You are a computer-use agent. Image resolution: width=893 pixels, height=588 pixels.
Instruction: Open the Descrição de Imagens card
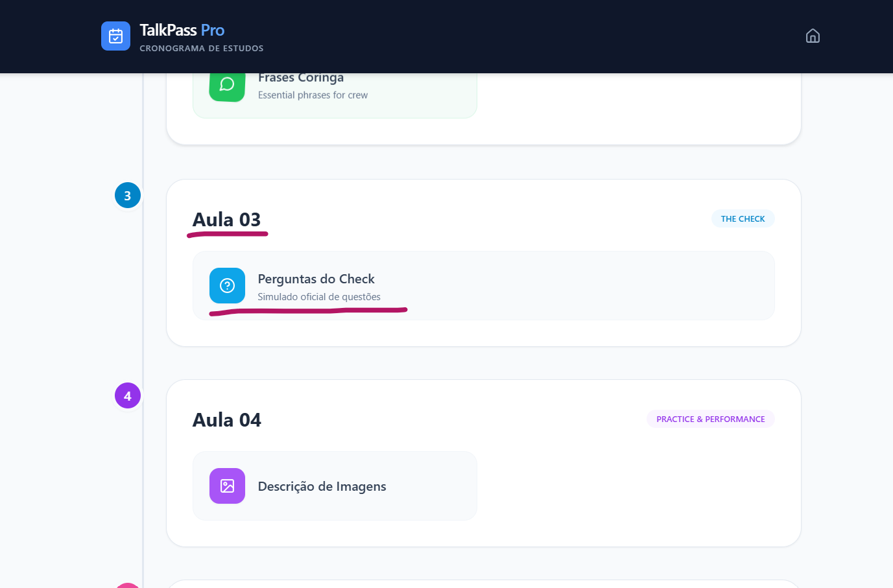(335, 486)
